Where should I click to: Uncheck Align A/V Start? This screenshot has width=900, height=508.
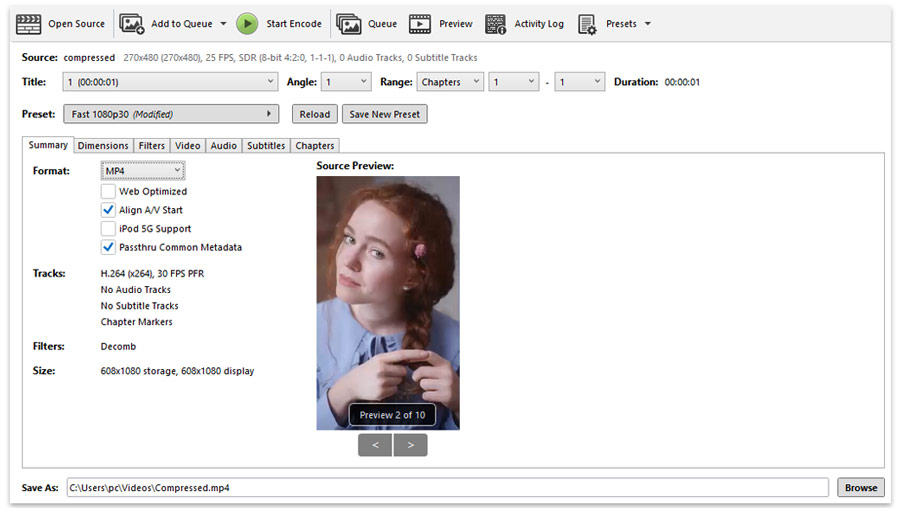(108, 210)
